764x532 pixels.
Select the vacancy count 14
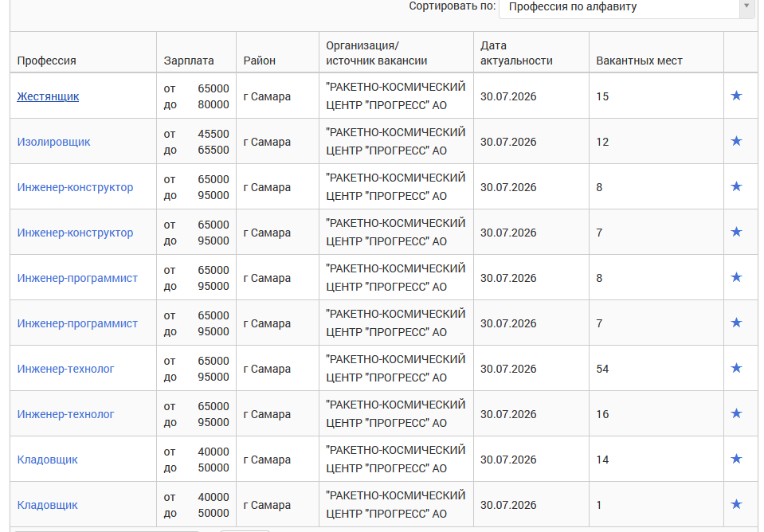coord(602,460)
